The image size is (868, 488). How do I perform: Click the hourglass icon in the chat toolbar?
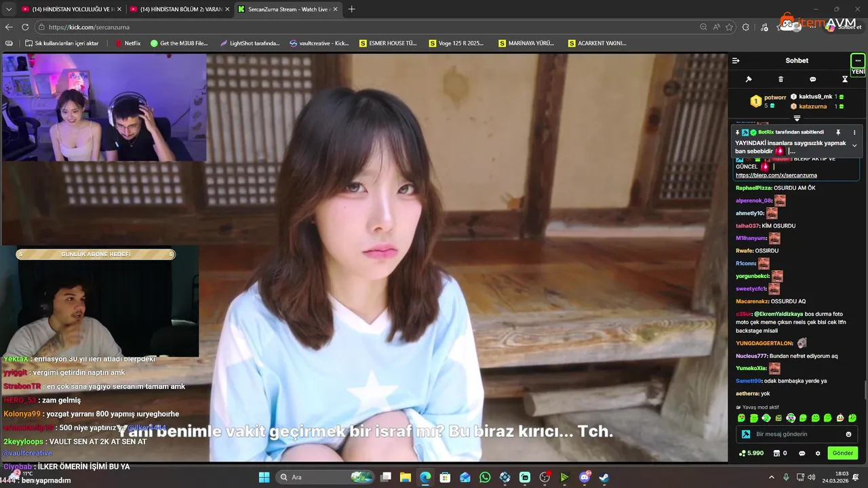click(845, 79)
